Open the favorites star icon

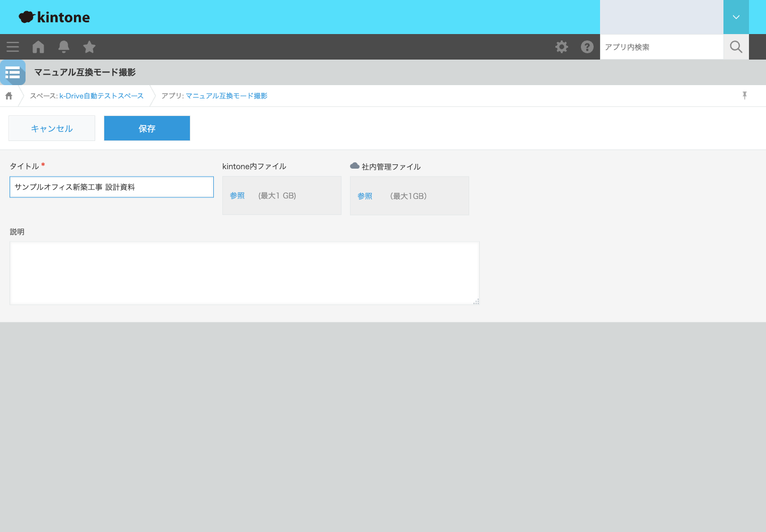[89, 47]
